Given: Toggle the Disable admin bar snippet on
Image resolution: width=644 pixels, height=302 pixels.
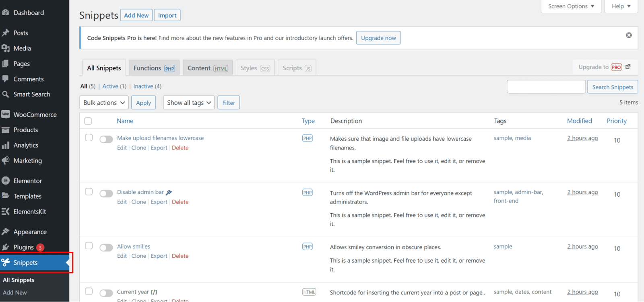Looking at the screenshot, I should click(x=106, y=194).
